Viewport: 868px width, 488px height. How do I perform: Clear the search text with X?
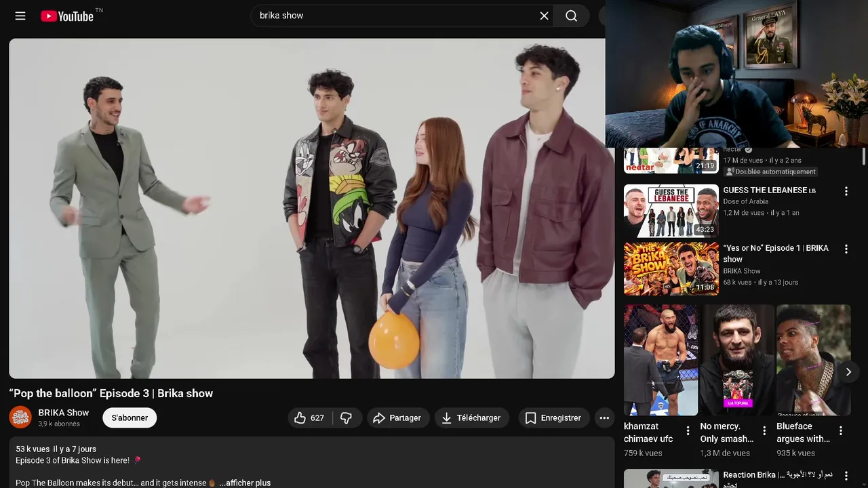click(544, 16)
